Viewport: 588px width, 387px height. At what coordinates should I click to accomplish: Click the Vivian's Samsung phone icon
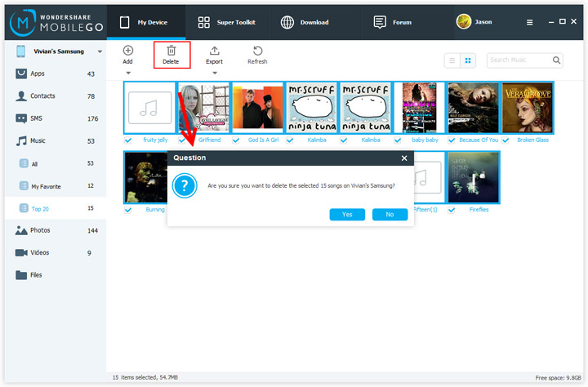point(21,51)
